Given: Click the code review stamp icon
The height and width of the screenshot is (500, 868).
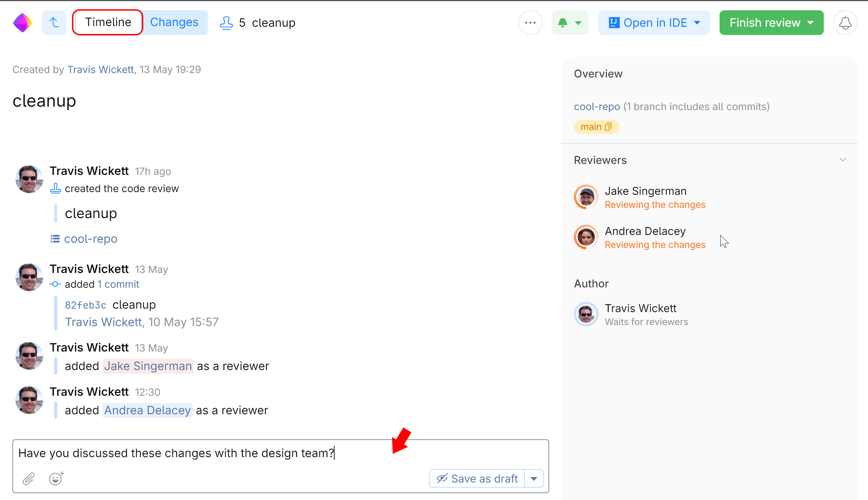Looking at the screenshot, I should pos(226,23).
